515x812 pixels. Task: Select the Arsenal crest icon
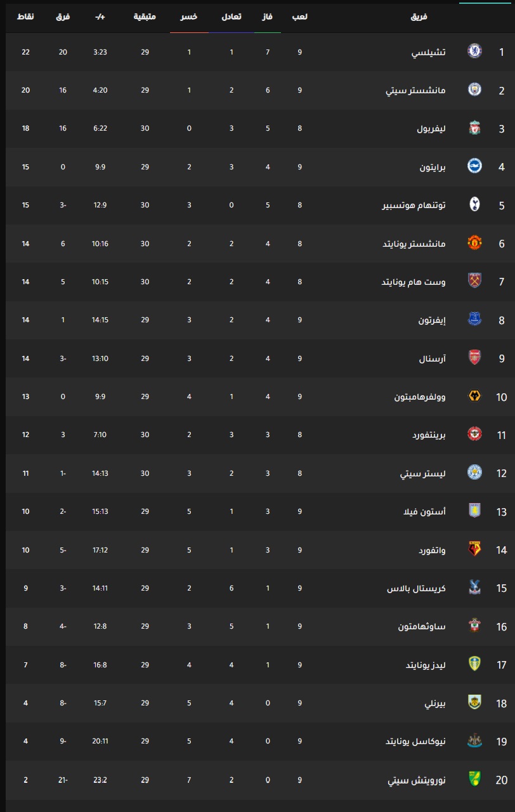(474, 358)
